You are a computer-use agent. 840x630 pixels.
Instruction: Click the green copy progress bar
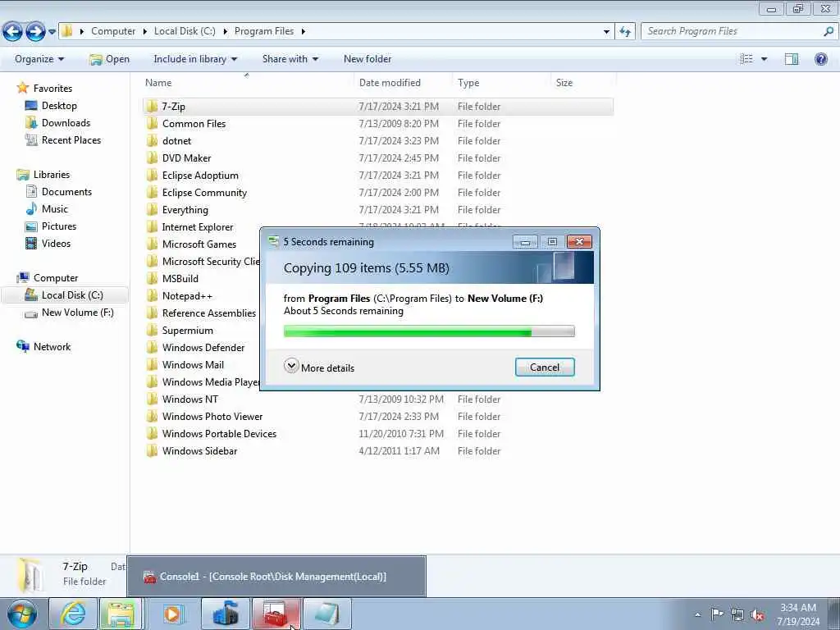click(429, 331)
